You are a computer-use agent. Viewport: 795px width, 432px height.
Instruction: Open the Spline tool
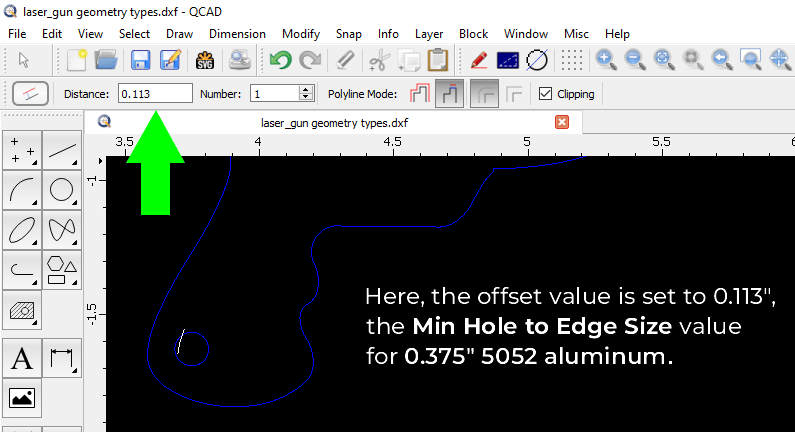click(62, 230)
